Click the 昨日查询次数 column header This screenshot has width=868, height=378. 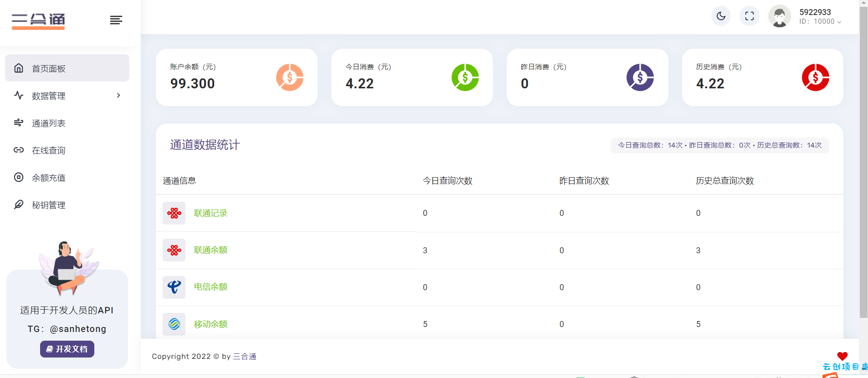(584, 181)
